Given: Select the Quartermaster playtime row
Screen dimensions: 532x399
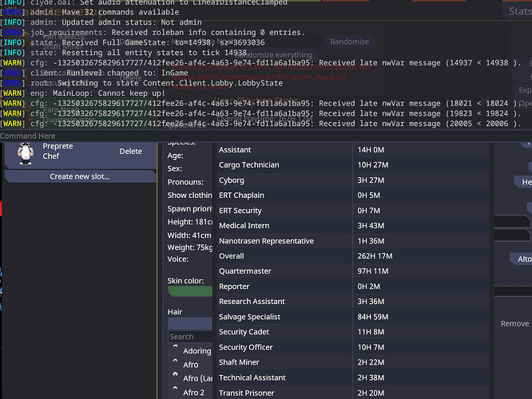Looking at the screenshot, I should (353, 271).
